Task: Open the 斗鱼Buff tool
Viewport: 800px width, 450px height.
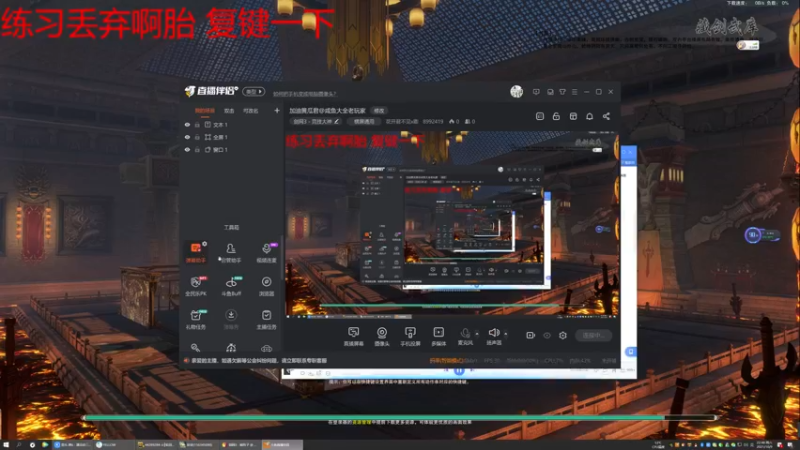Action: pyautogui.click(x=231, y=286)
